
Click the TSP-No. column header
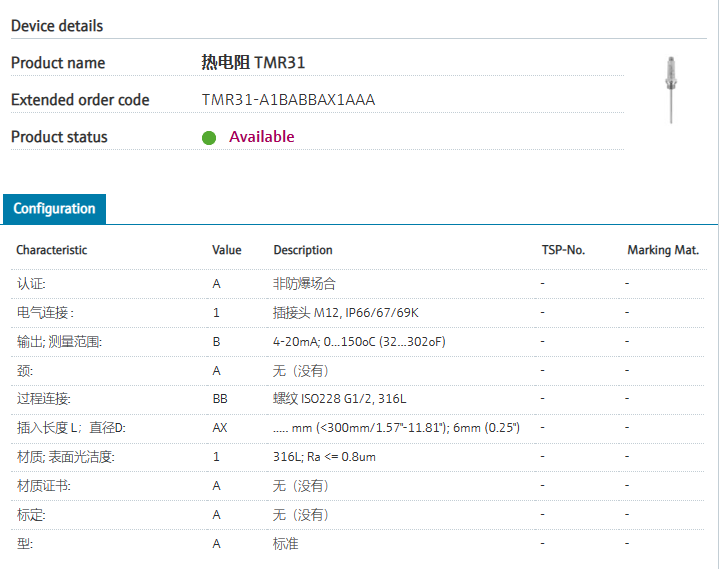(x=562, y=250)
